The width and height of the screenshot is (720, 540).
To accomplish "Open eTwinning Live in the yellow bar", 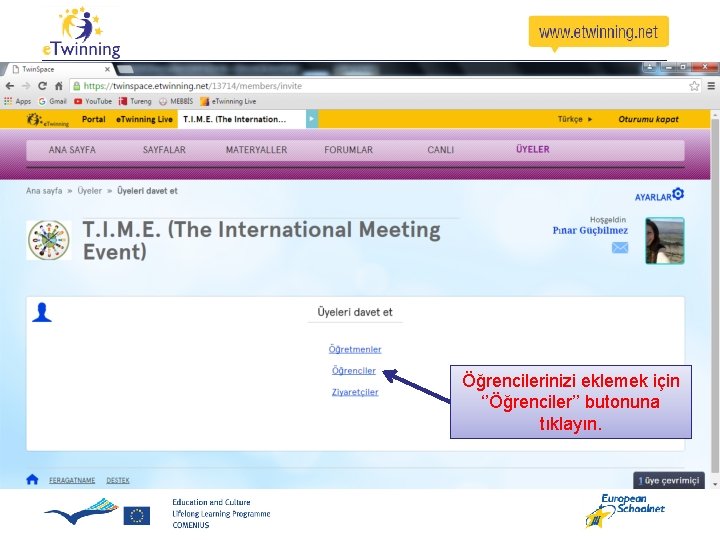I will pyautogui.click(x=144, y=119).
